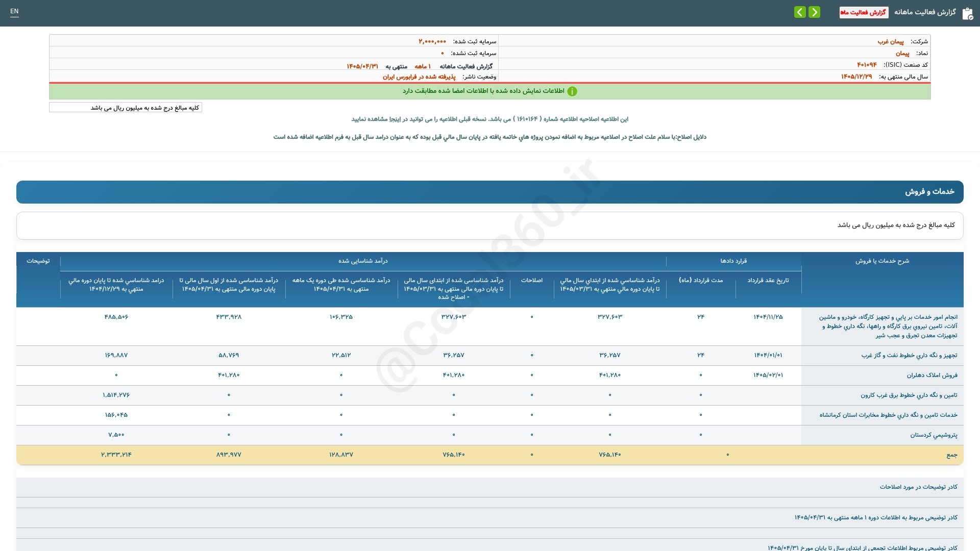Click total value ۲,۳۳۳,۲۱۴
Screen dimensions: 980x551
tap(116, 455)
